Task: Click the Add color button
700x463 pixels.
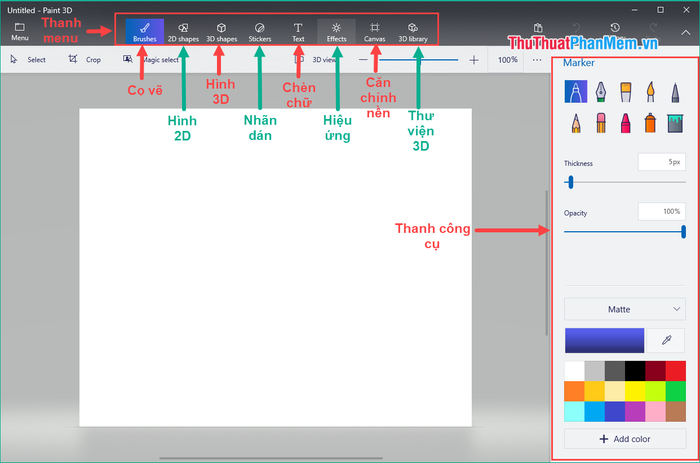Action: click(625, 439)
